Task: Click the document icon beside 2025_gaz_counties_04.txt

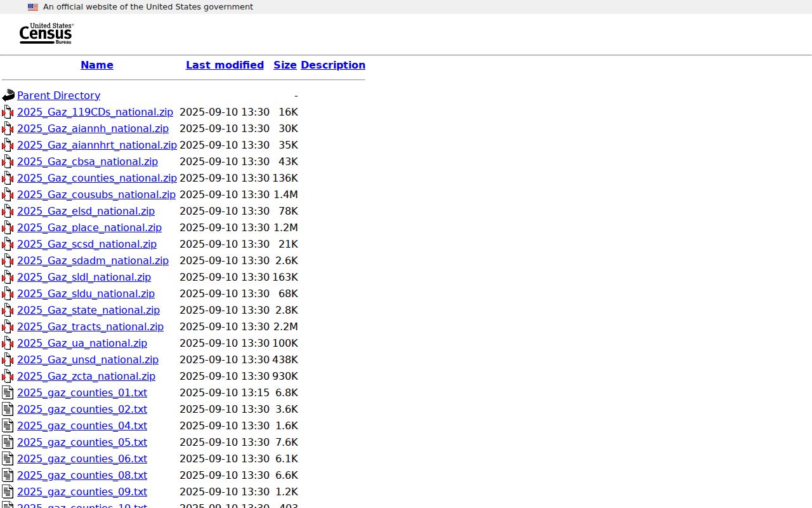Action: coord(8,425)
